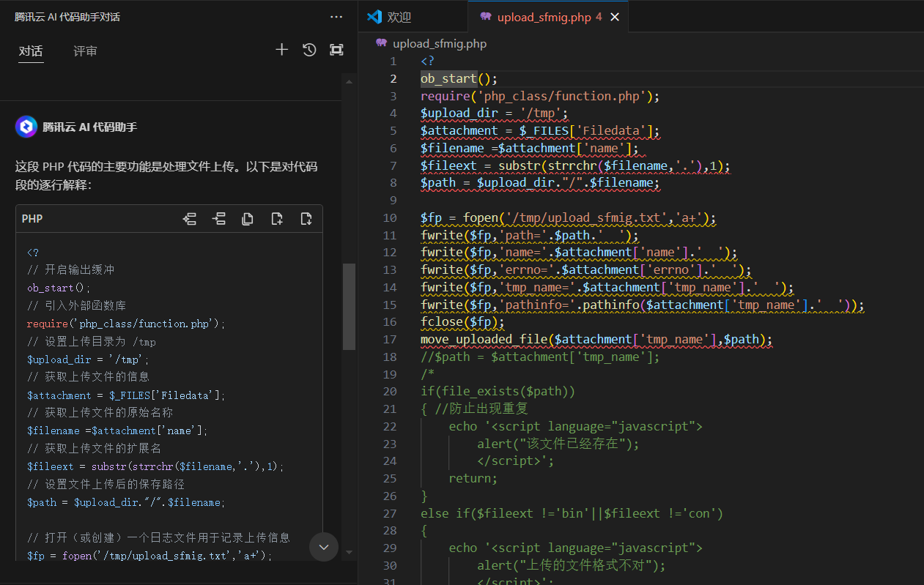Save PHP code block to file icon
924x585 pixels.
(x=306, y=219)
